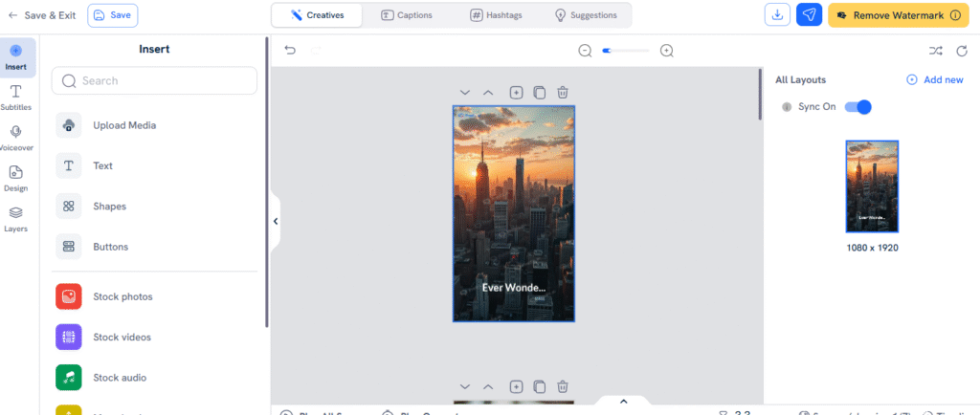Click the refresh icon
The width and height of the screenshot is (980, 415).
(x=962, y=52)
